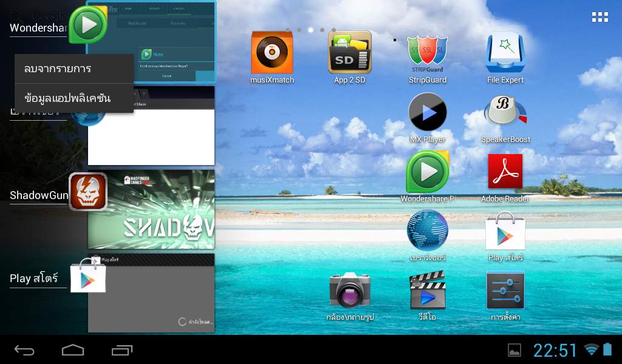Click the 22:51 clock
Screen dimensions: 622x364
(x=555, y=350)
